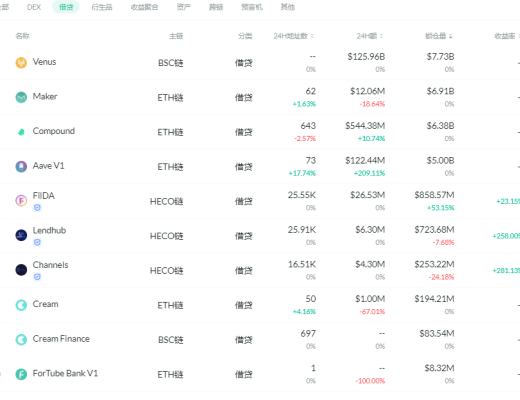The width and height of the screenshot is (520, 400).
Task: Click the FilDA project logo
Action: click(x=21, y=201)
